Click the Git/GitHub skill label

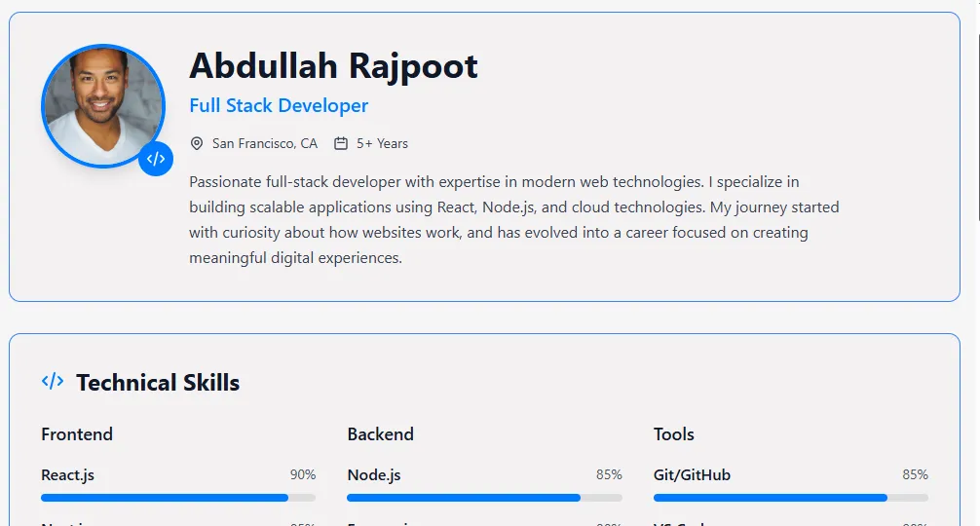click(x=692, y=475)
